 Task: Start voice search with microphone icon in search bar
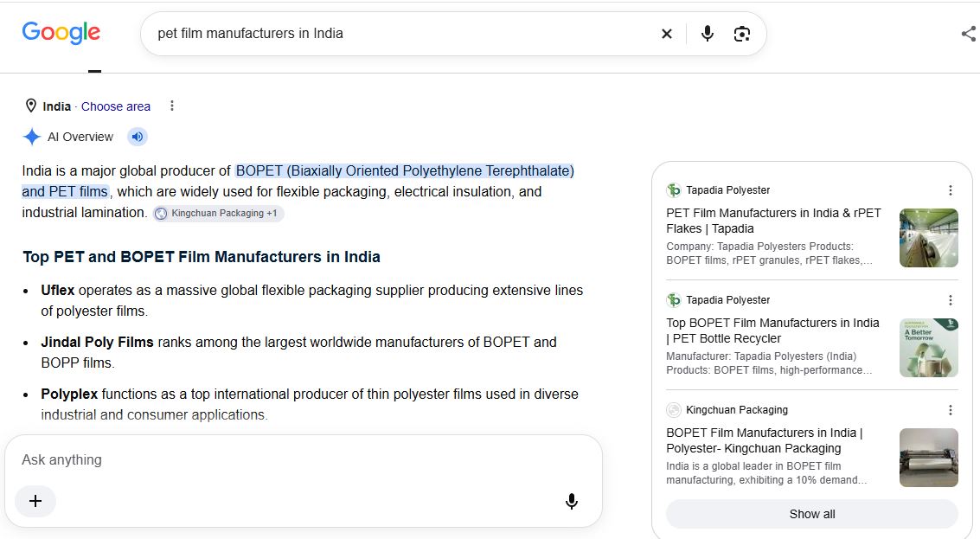pos(707,34)
